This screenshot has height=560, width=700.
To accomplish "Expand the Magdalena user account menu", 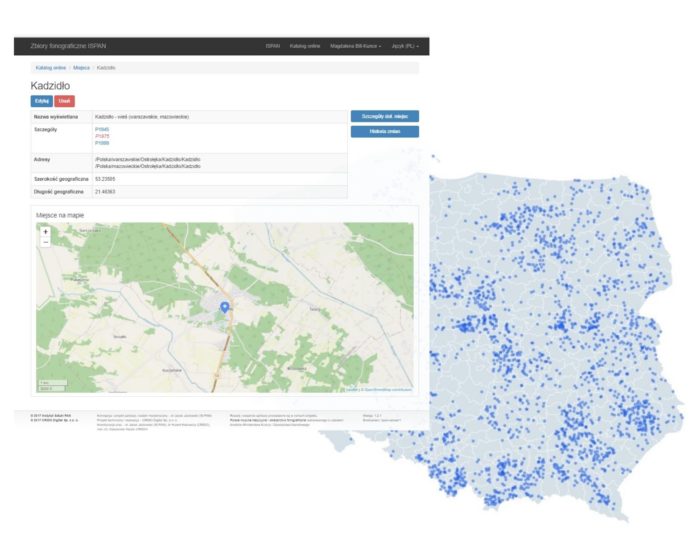I will (355, 46).
